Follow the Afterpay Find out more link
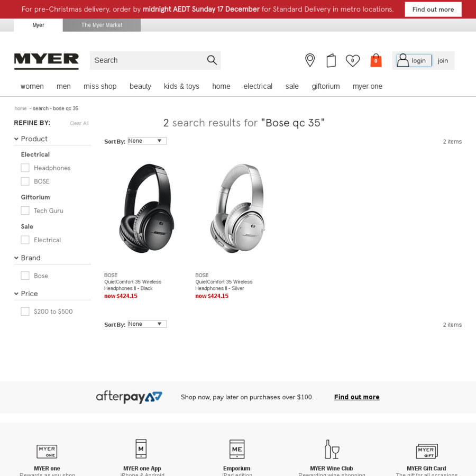Screen dimensions: 476x476 point(356,397)
